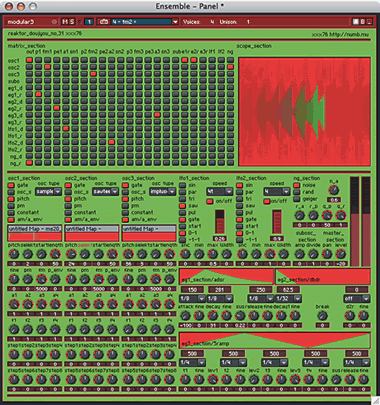Click the ng_section n_a knob
Screen dimensions: 380x405
334,190
